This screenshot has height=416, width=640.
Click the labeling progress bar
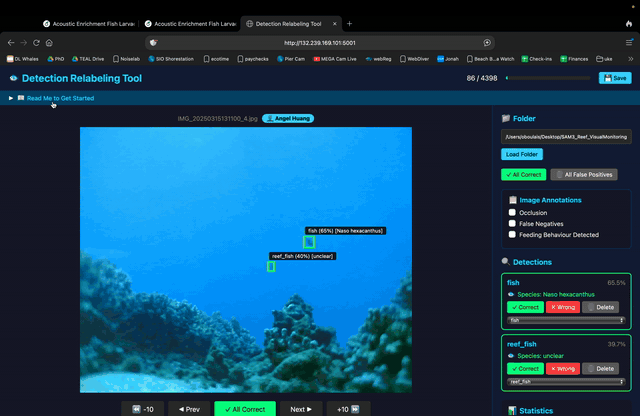click(x=548, y=78)
